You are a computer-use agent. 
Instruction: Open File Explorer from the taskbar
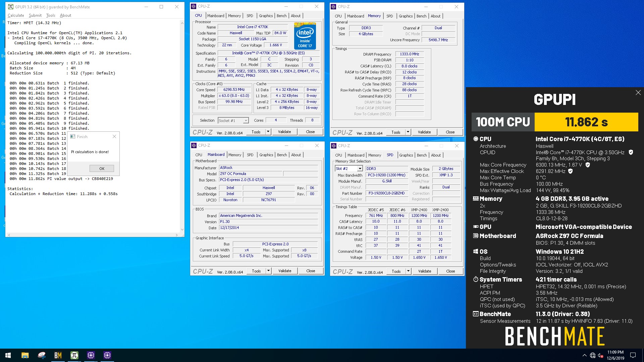(25, 355)
